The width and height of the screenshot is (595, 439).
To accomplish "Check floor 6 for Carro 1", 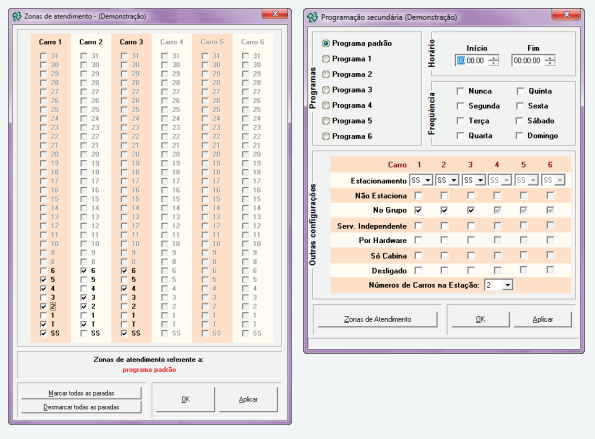I will coord(43,271).
